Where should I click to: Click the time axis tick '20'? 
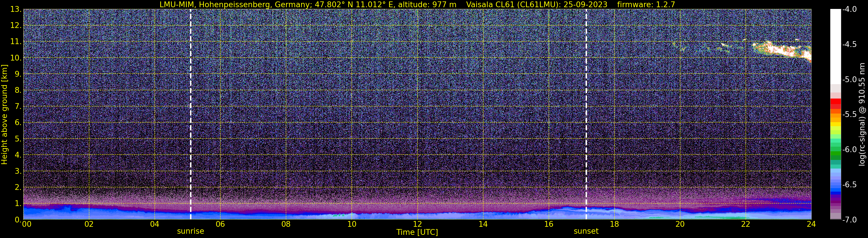tap(680, 224)
